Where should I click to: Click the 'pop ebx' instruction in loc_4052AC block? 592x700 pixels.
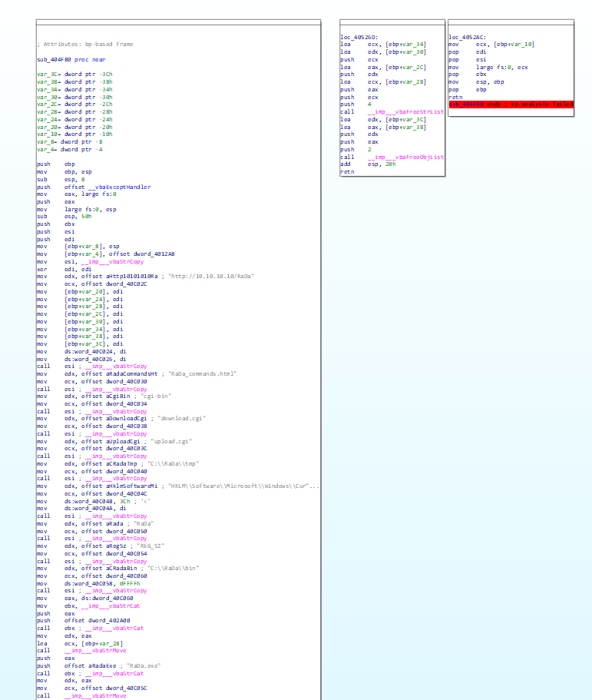468,74
